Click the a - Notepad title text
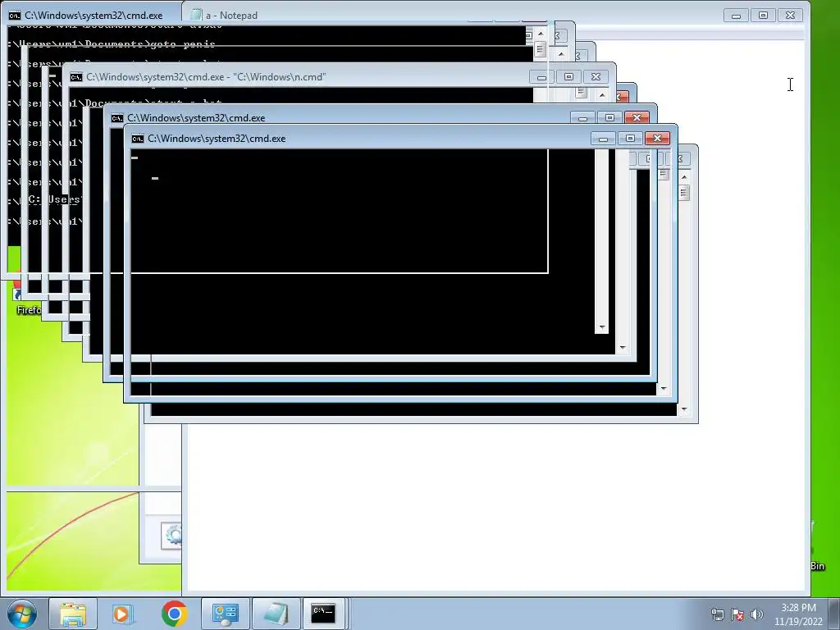Screen dimensions: 840x630 231,16
